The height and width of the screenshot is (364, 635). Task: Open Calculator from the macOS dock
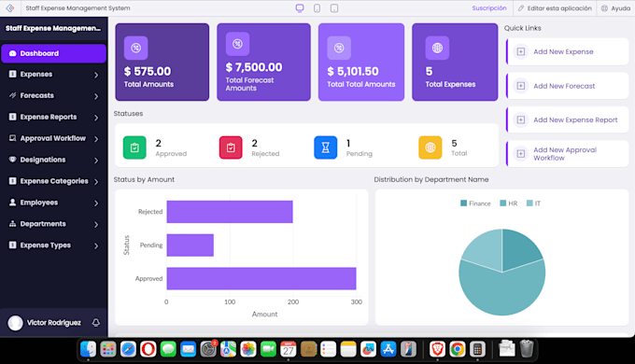tap(477, 349)
